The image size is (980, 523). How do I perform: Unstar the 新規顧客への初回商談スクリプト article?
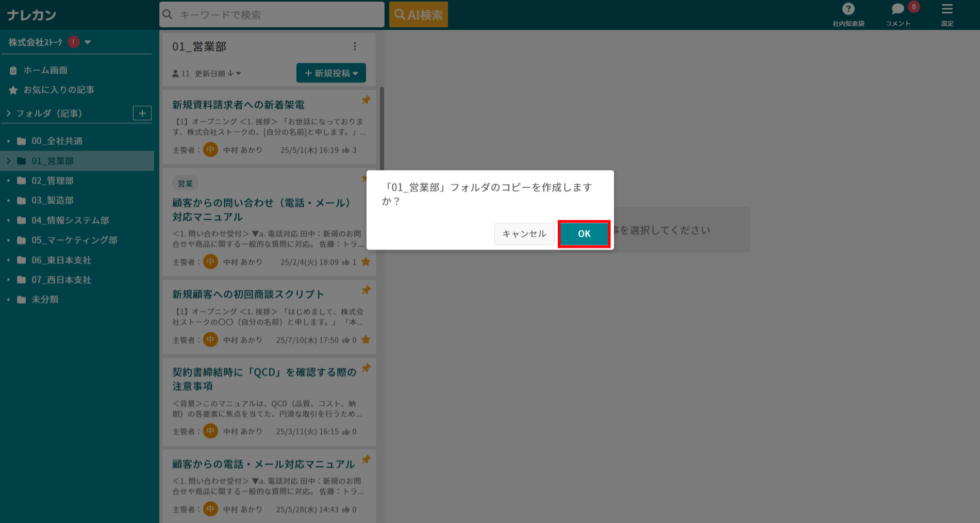pos(366,339)
